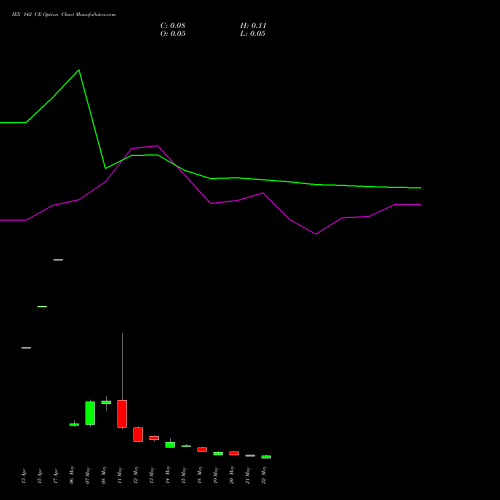Viewport: 500px width, 500px height.
Task: Select the last green candle on 22 May
Action: point(266,457)
